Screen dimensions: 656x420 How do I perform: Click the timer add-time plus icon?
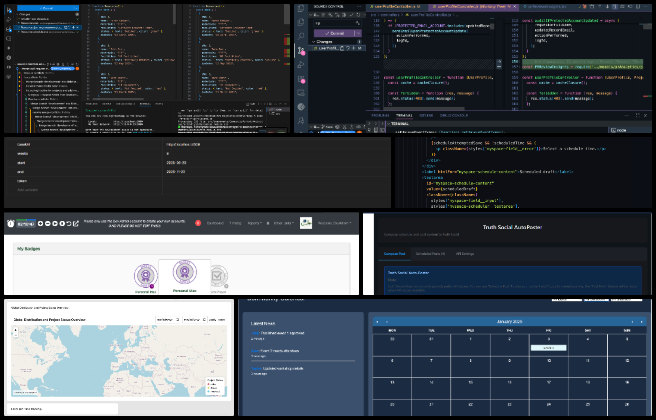(41, 223)
